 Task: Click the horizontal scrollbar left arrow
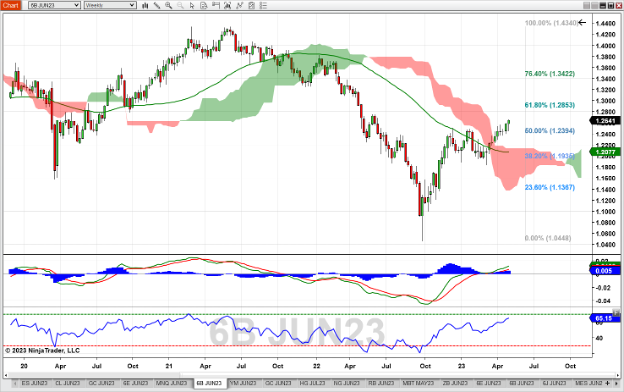[x=6, y=375]
